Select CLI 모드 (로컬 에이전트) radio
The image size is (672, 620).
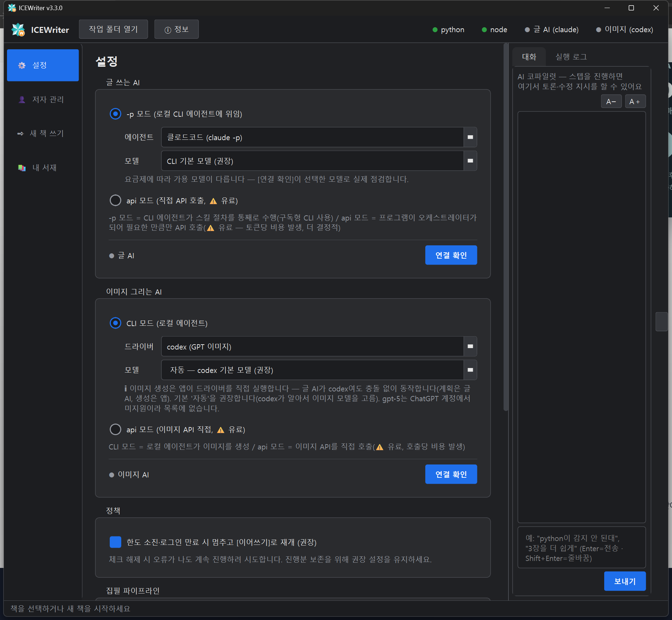point(115,323)
